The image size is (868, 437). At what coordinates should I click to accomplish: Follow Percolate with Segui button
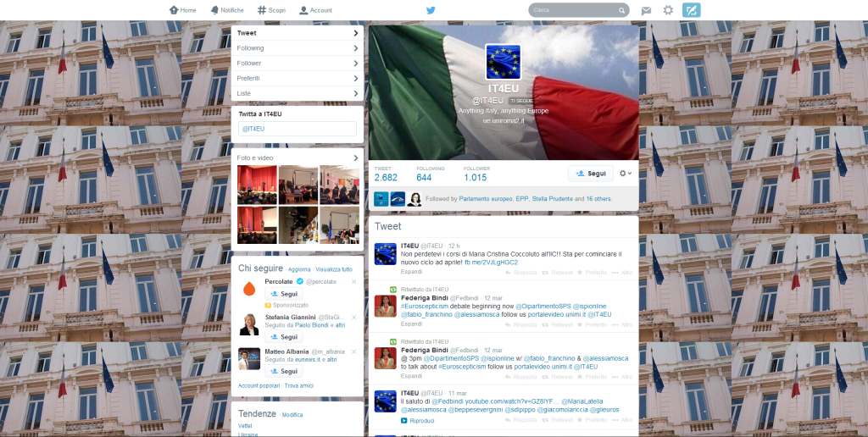(x=283, y=294)
